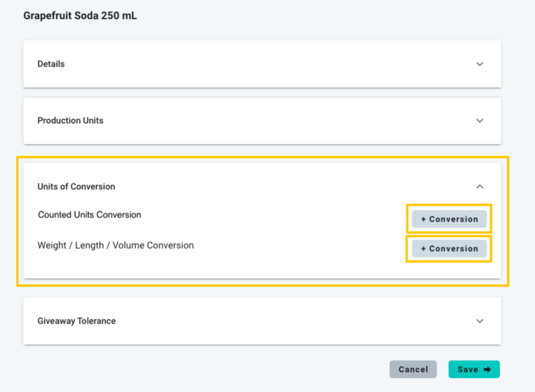Viewport: 535px width, 392px height.
Task: Open the Details section heading
Action: coord(51,64)
